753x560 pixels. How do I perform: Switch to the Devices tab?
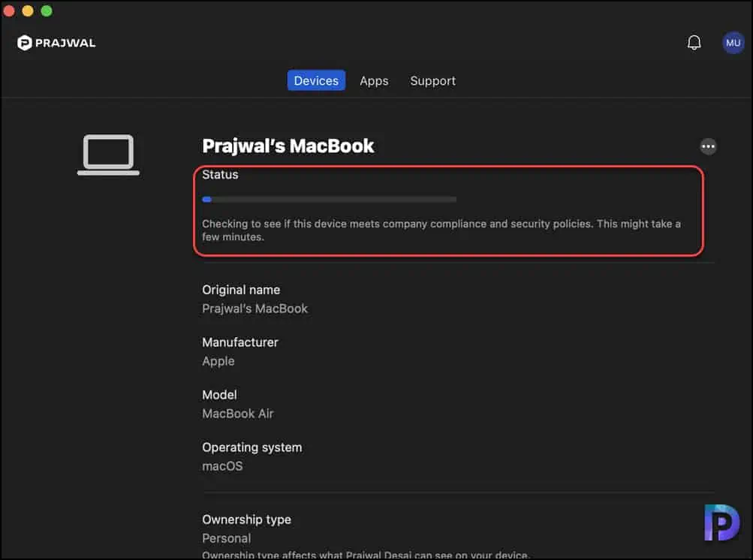click(316, 80)
